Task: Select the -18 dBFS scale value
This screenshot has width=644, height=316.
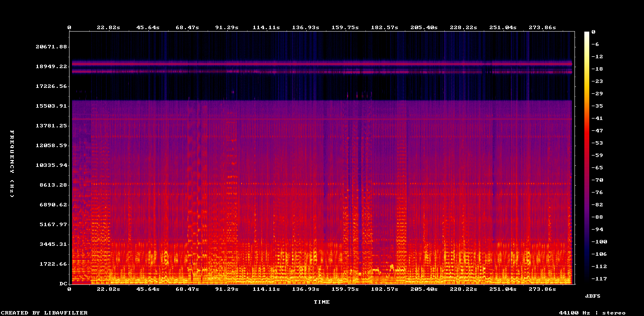Action: pyautogui.click(x=597, y=69)
